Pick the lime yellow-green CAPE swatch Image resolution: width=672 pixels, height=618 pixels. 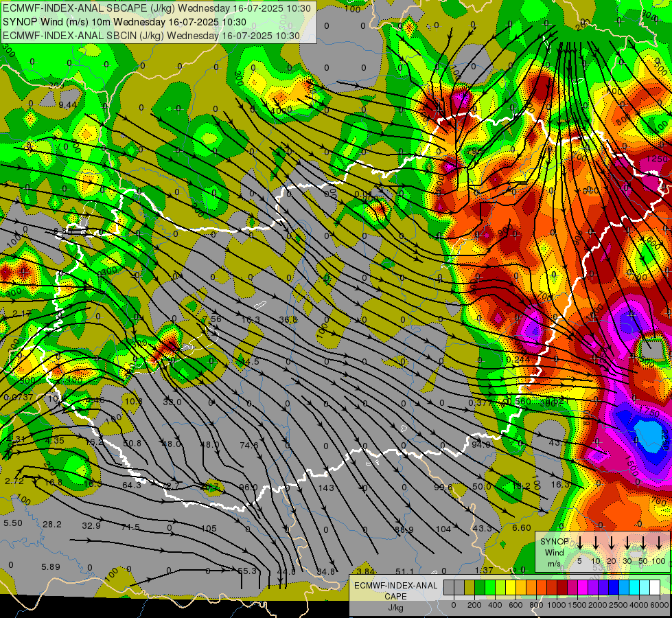[500, 588]
